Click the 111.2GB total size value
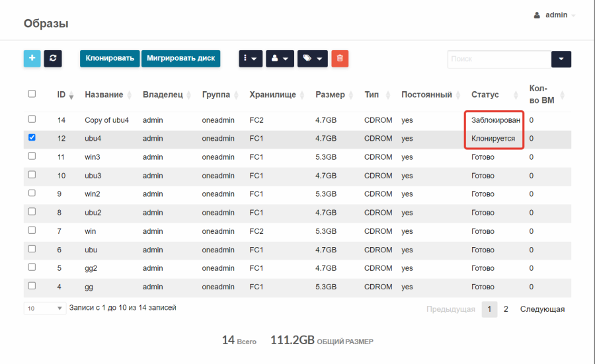Image resolution: width=595 pixels, height=364 pixels. click(x=292, y=340)
